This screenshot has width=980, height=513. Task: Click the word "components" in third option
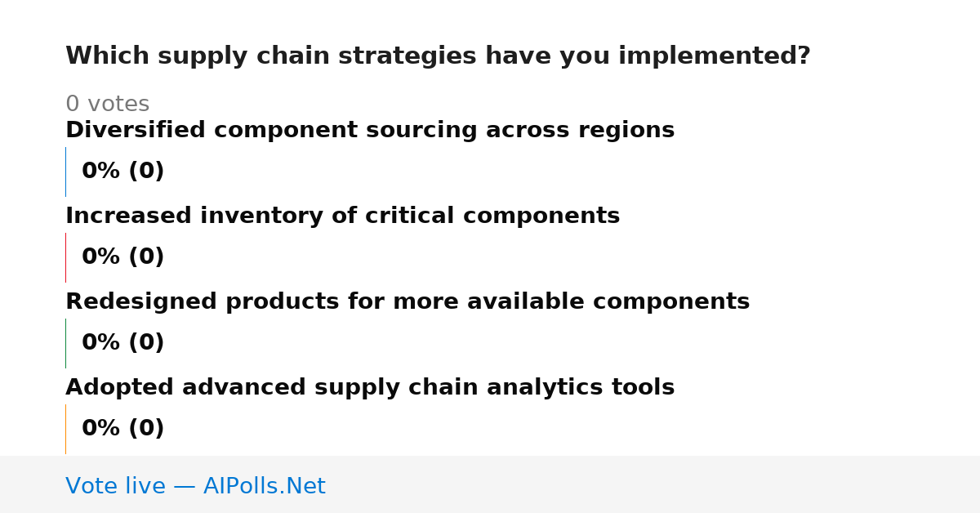(671, 304)
